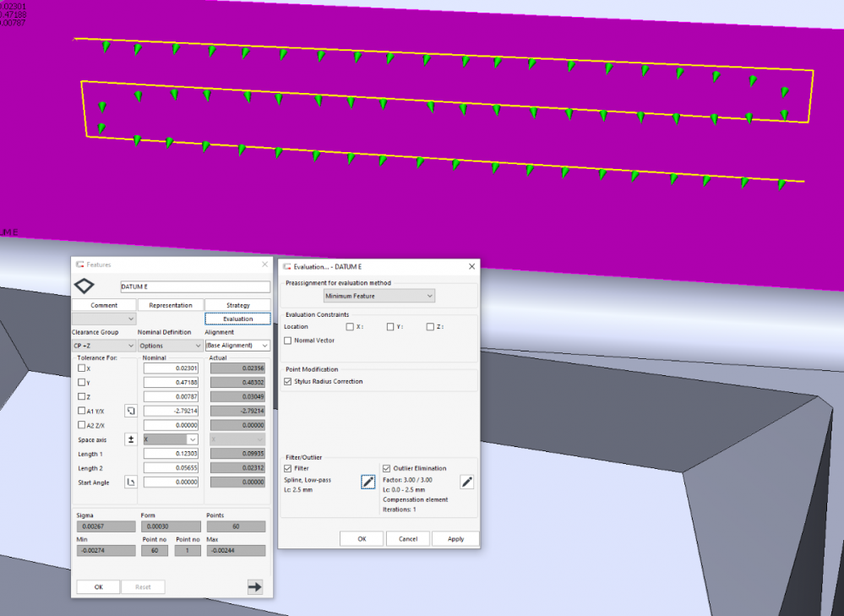Image resolution: width=844 pixels, height=616 pixels.
Task: Click Apply in the Evaluation dialog
Action: pyautogui.click(x=455, y=539)
